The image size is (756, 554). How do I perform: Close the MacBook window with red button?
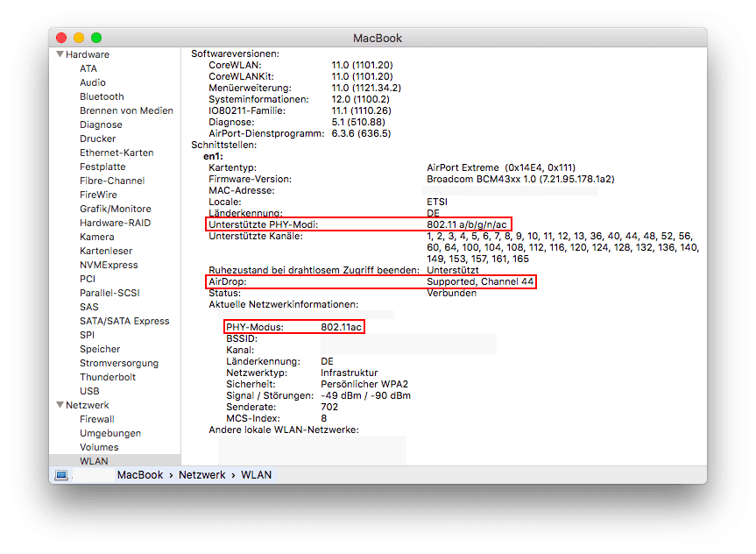pos(61,38)
